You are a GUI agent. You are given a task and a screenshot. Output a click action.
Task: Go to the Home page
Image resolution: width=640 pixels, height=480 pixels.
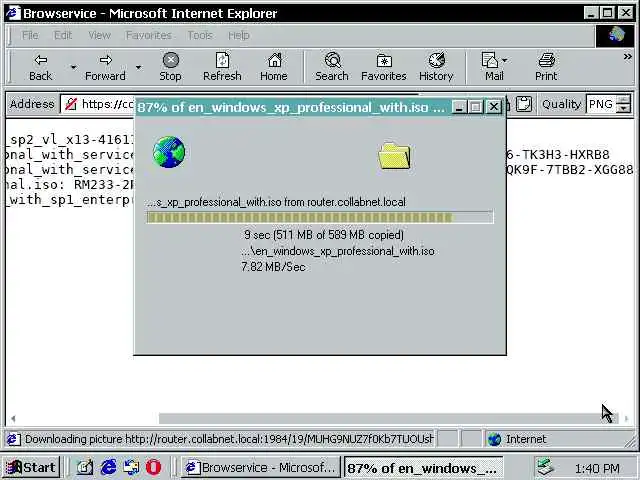(274, 67)
